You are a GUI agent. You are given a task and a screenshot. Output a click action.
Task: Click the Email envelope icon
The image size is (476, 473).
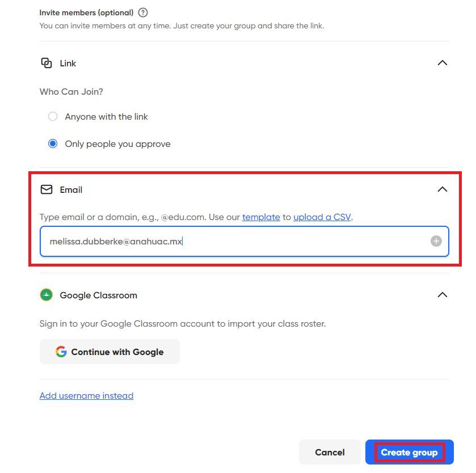click(x=47, y=189)
